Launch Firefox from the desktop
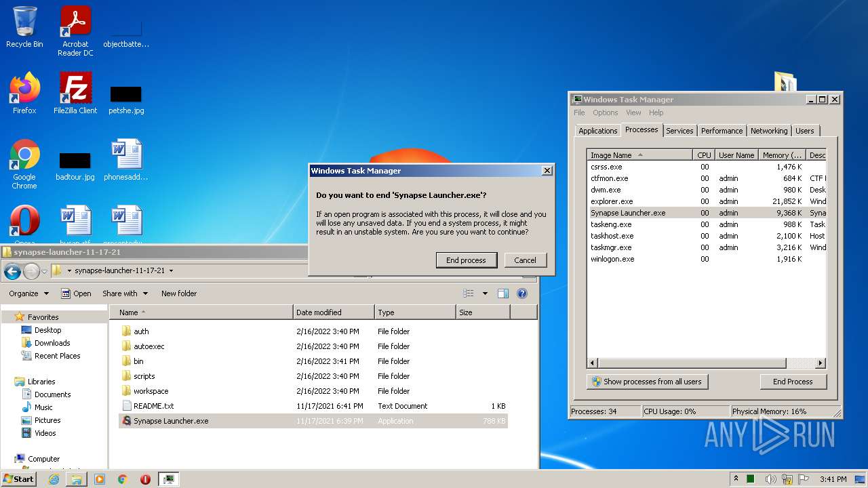The image size is (868, 488). (24, 93)
